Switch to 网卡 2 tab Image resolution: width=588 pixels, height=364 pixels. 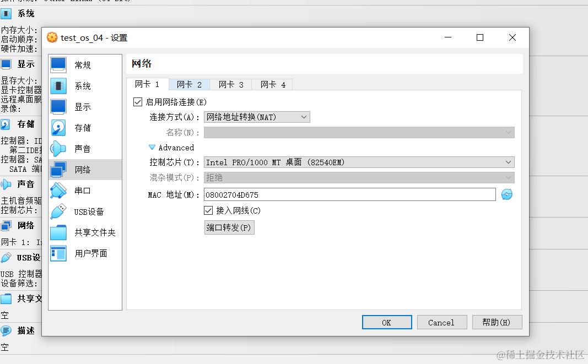pos(189,85)
